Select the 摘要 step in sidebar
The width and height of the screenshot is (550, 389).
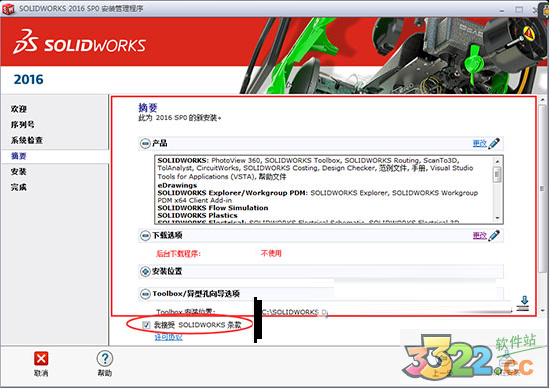pos(19,156)
